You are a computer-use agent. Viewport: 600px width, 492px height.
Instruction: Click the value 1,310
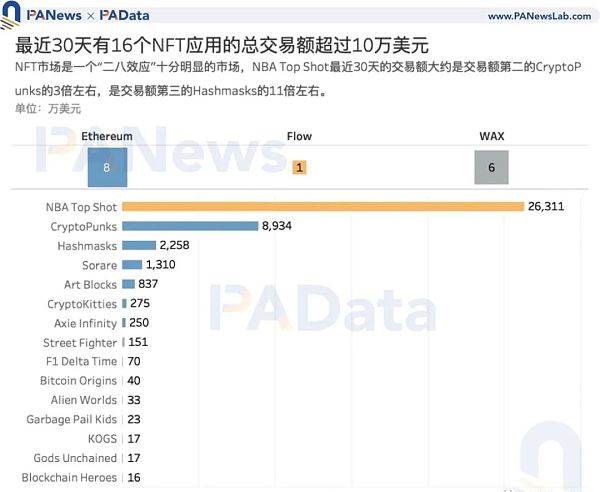pyautogui.click(x=161, y=264)
